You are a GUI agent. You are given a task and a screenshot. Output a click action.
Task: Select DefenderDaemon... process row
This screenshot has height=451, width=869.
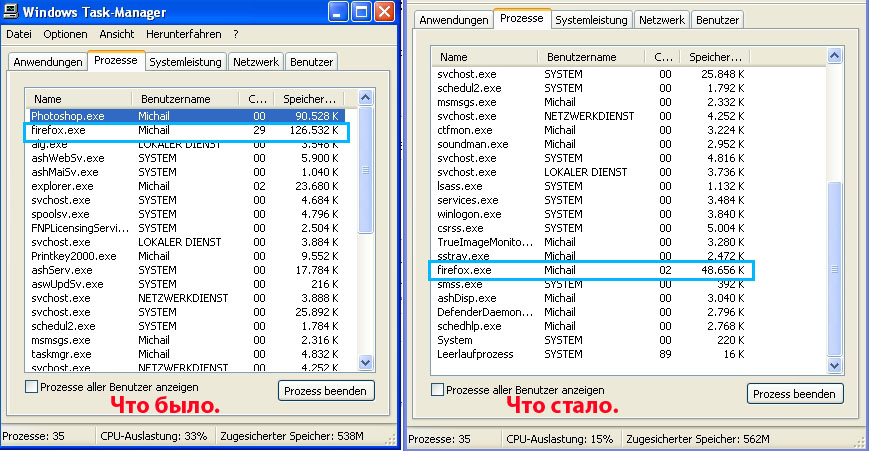[591, 312]
